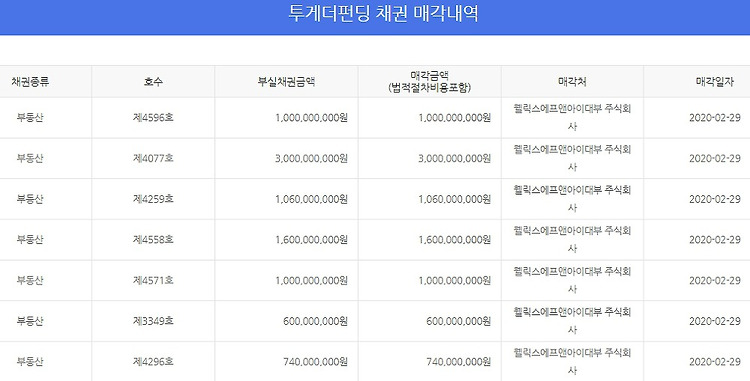Click 부동산 type in 제4296호 row

[x=30, y=361]
